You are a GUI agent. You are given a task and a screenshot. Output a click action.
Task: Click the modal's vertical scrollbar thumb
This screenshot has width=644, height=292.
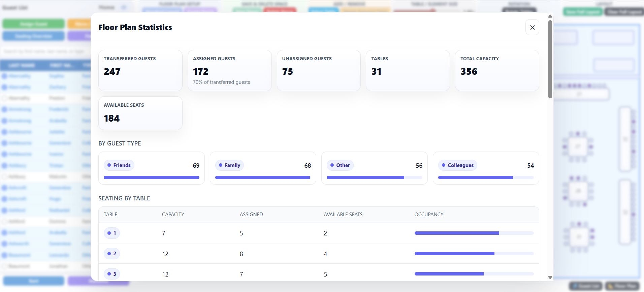[x=550, y=59]
